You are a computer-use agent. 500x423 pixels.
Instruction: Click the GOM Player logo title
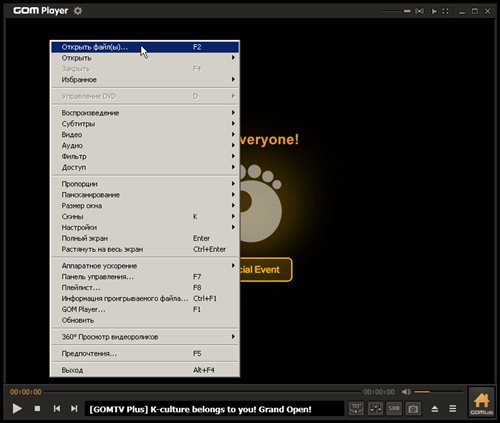40,11
